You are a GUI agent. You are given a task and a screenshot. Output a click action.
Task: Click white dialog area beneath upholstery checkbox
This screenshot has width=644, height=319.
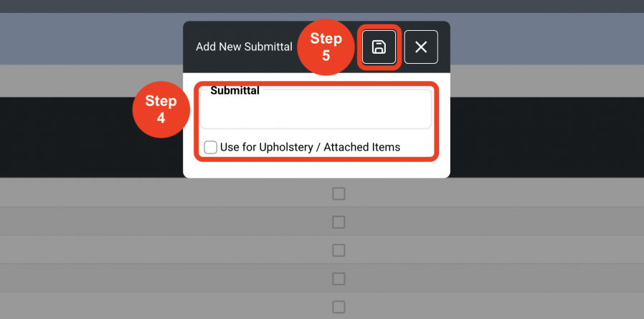click(x=316, y=170)
